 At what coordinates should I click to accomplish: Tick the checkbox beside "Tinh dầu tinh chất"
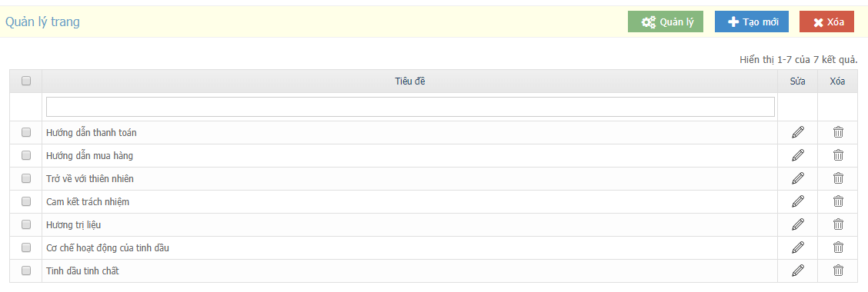pyautogui.click(x=26, y=271)
